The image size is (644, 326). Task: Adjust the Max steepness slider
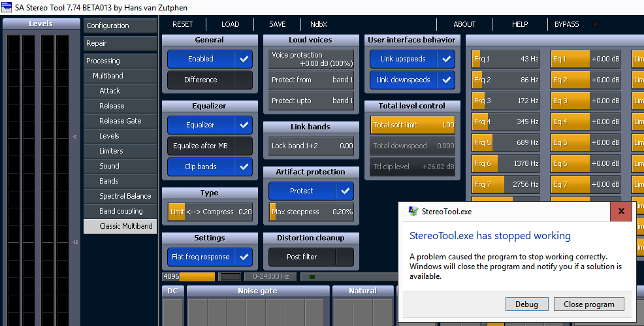click(x=312, y=212)
